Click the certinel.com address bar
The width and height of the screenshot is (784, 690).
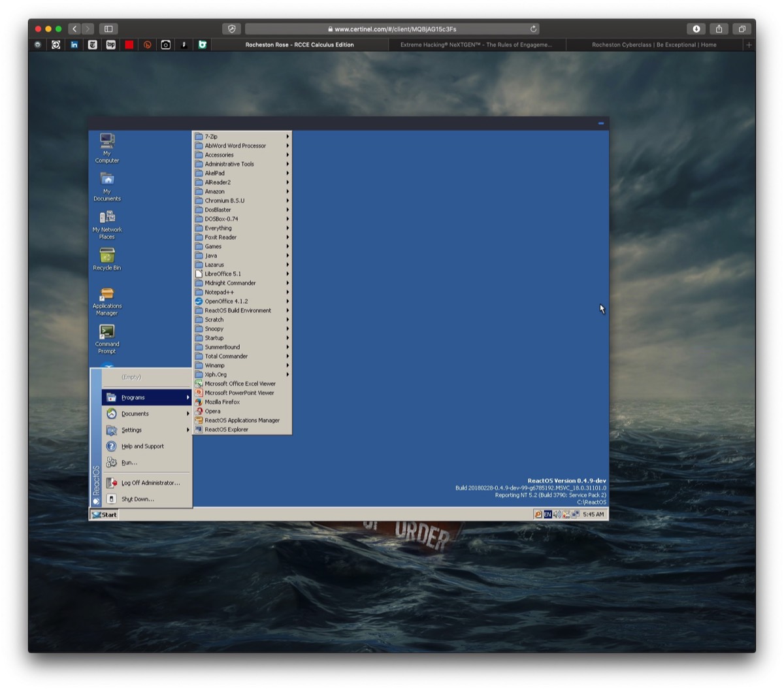pyautogui.click(x=392, y=29)
